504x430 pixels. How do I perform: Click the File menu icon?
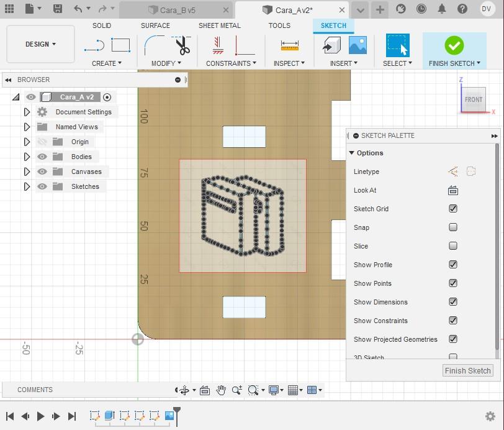pos(30,9)
